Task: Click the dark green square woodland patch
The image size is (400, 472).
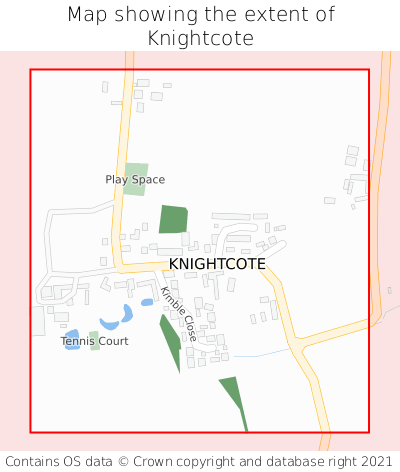Action: coord(173,219)
